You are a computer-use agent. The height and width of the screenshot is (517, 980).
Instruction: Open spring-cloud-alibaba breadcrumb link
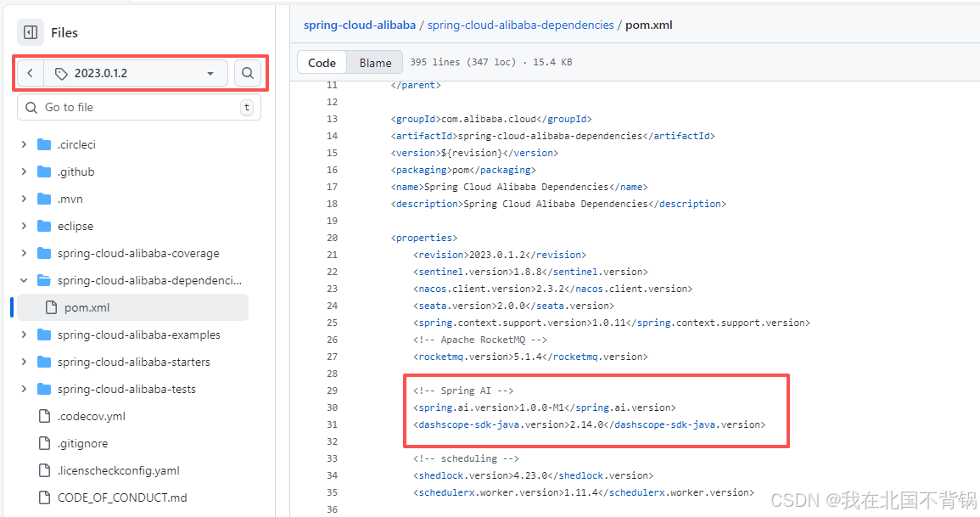360,25
